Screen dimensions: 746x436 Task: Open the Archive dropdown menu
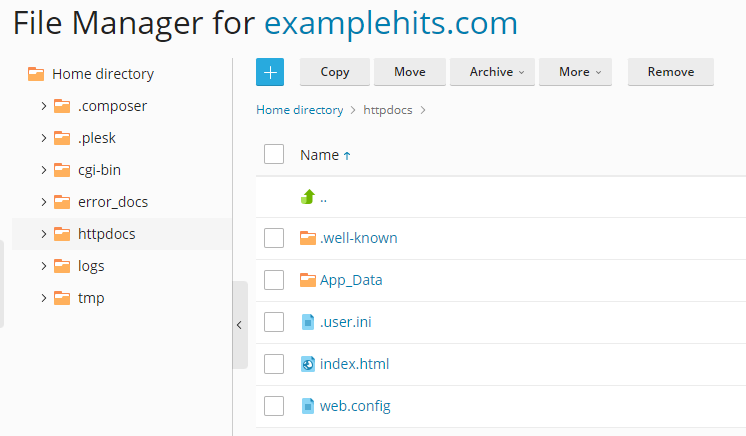pyautogui.click(x=492, y=72)
